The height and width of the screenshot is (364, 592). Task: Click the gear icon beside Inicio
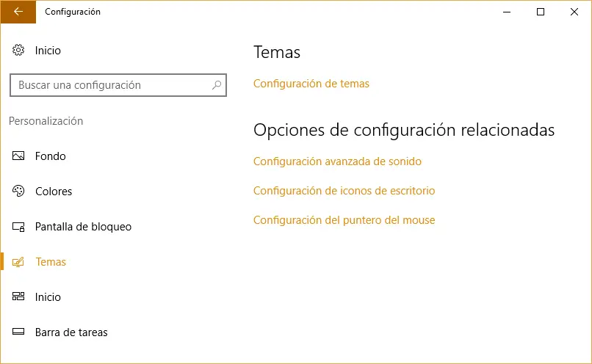(19, 51)
